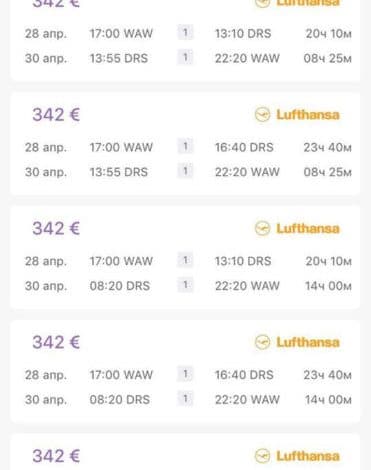Tap stop badge on 08:20 DRS row below 16:40 arrival
This screenshot has height=470, width=371.
coord(185,399)
